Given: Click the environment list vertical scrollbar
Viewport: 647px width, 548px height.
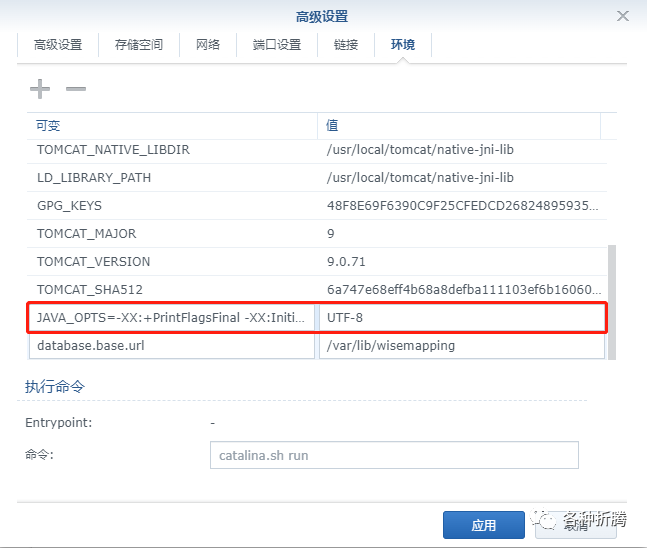Looking at the screenshot, I should point(612,302).
